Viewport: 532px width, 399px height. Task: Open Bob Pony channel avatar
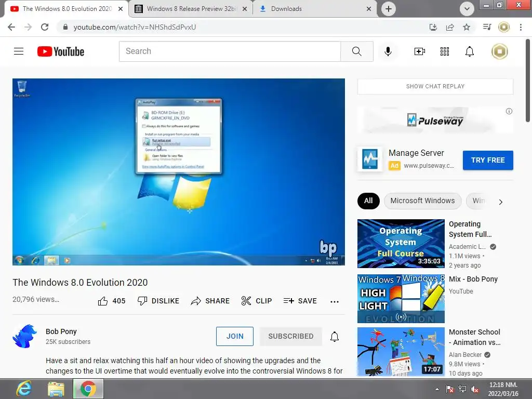coord(25,337)
